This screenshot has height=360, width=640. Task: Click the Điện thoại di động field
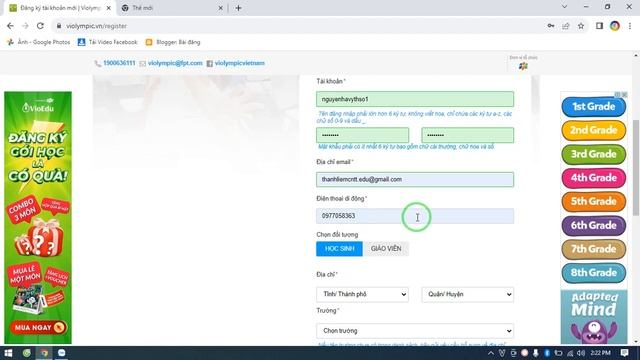click(x=415, y=216)
